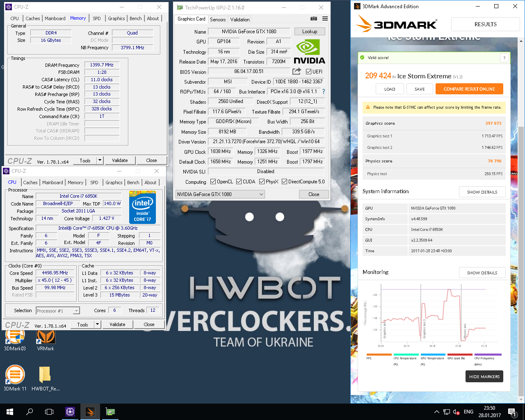Click SHOW DETAILS for Monitoring
This screenshot has height=420, width=525.
pyautogui.click(x=482, y=273)
